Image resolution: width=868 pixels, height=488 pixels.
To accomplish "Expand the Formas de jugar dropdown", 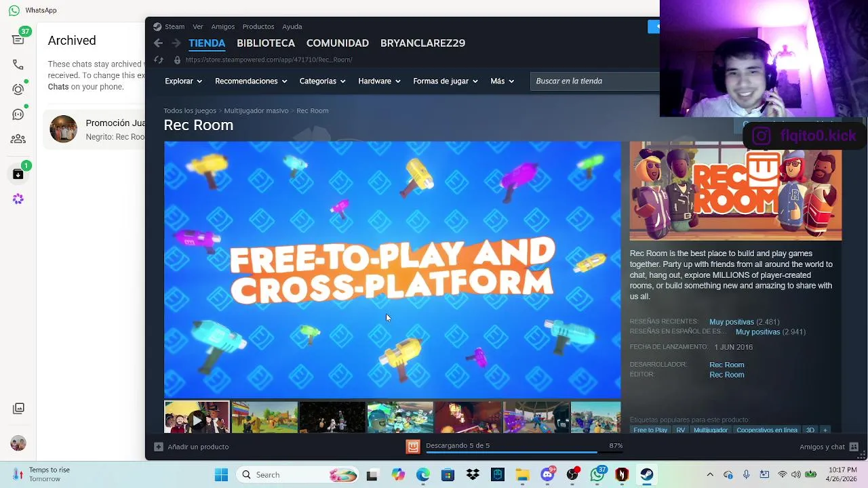I will pyautogui.click(x=446, y=81).
